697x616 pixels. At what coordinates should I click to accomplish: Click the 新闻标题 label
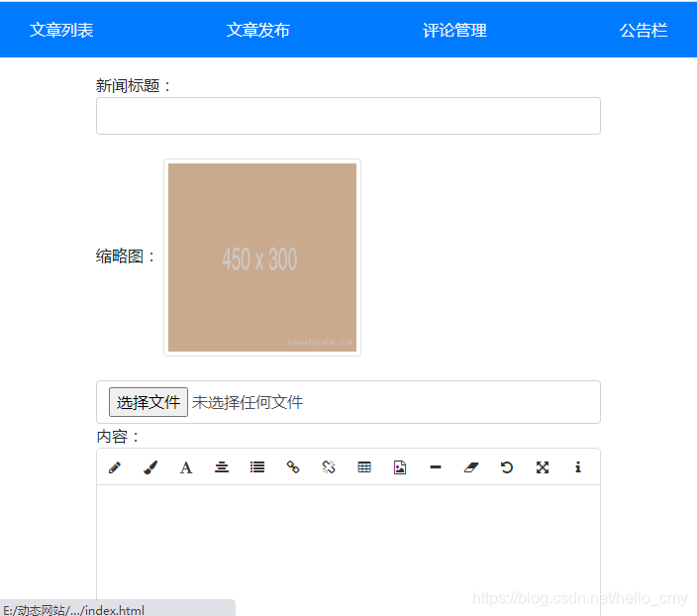tap(133, 85)
